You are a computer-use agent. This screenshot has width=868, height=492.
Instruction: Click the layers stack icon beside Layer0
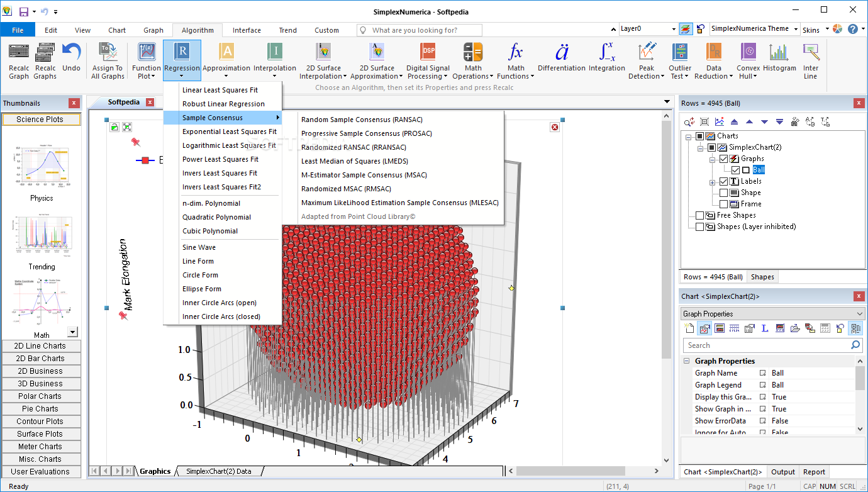(686, 29)
